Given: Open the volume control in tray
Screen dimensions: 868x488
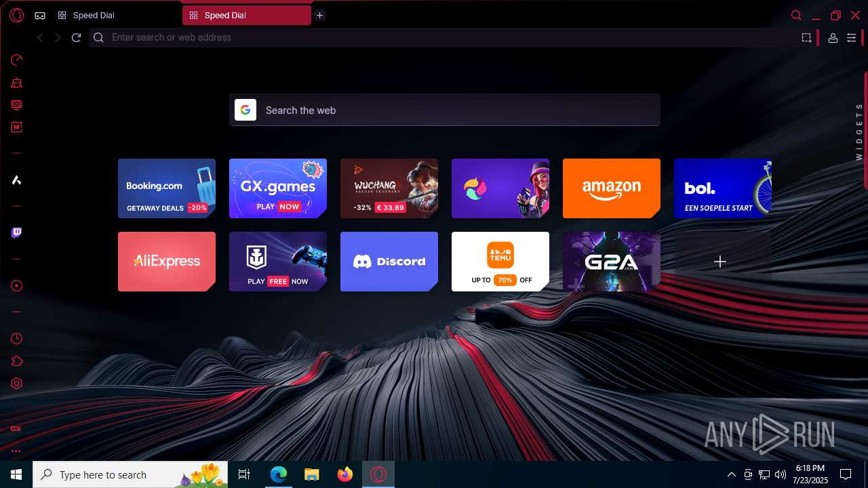Looking at the screenshot, I should coord(781,474).
